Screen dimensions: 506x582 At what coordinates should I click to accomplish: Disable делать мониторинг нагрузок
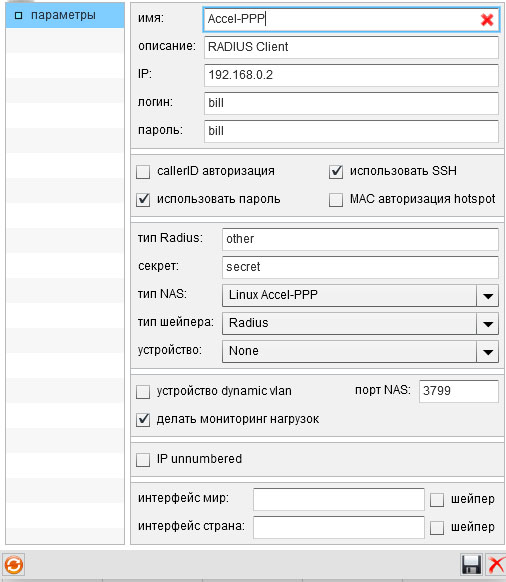[x=143, y=420]
